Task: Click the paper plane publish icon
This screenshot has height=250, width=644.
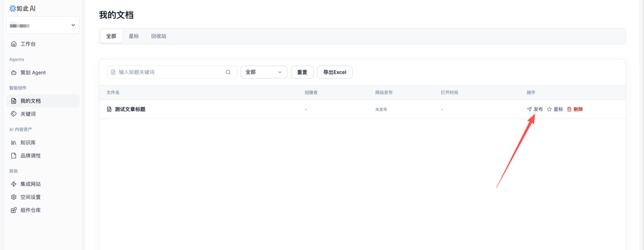Action: click(529, 109)
